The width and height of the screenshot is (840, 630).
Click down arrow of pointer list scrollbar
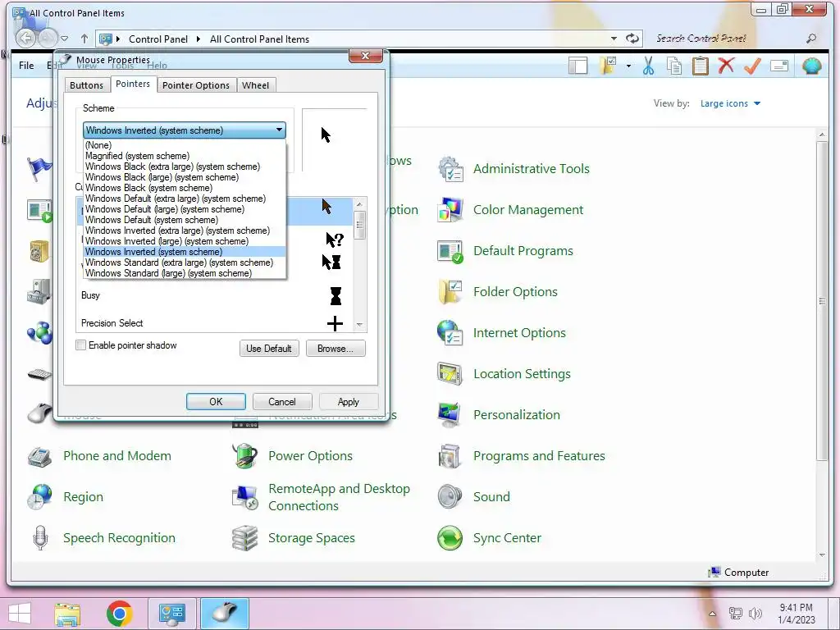pos(359,325)
